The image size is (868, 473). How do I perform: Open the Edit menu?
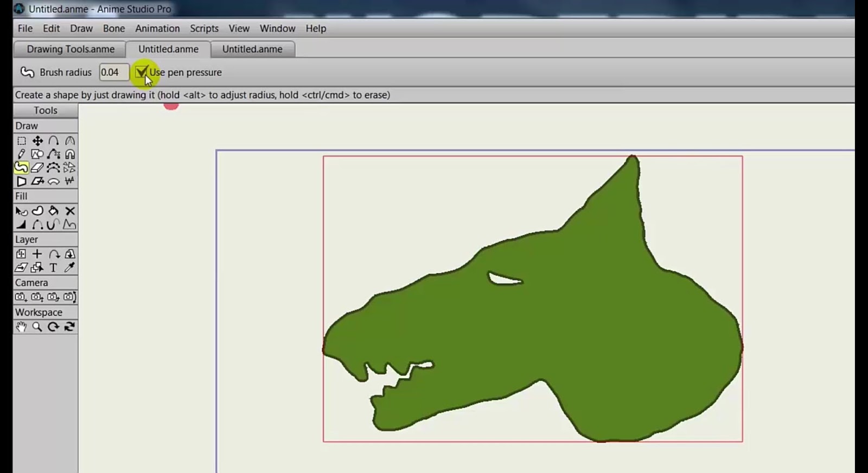[52, 28]
